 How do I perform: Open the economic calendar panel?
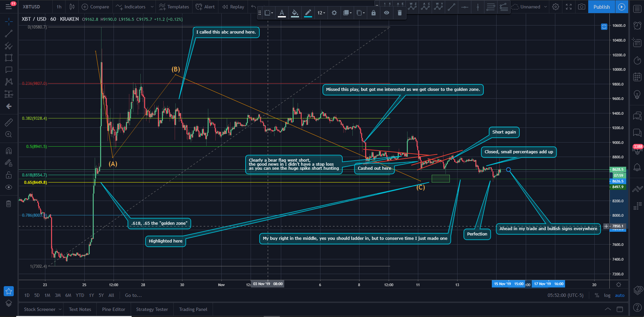coord(637,77)
